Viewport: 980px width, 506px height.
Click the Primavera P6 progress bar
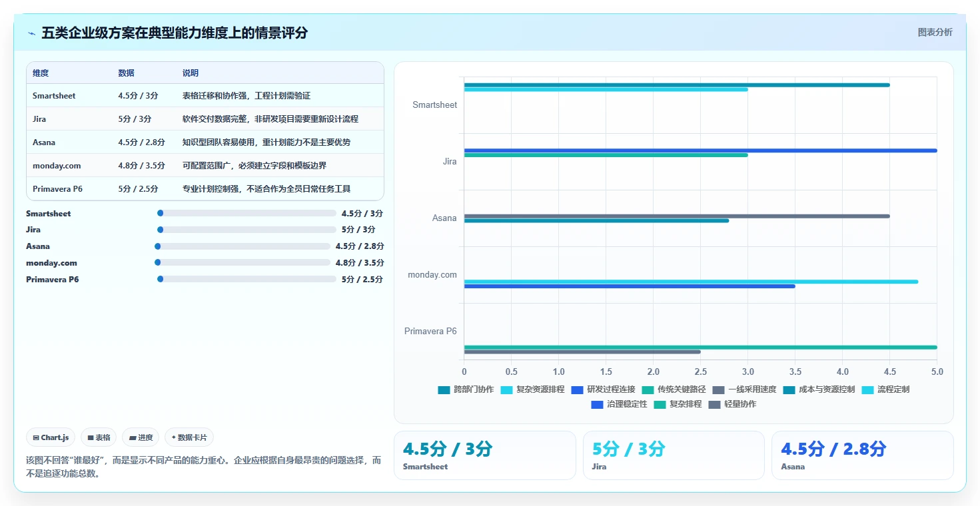click(246, 279)
